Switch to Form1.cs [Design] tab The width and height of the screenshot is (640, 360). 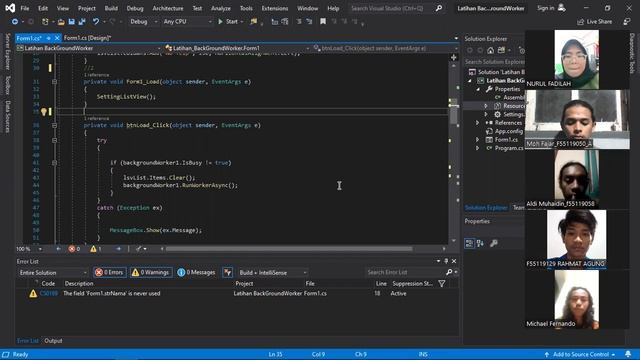click(x=87, y=38)
